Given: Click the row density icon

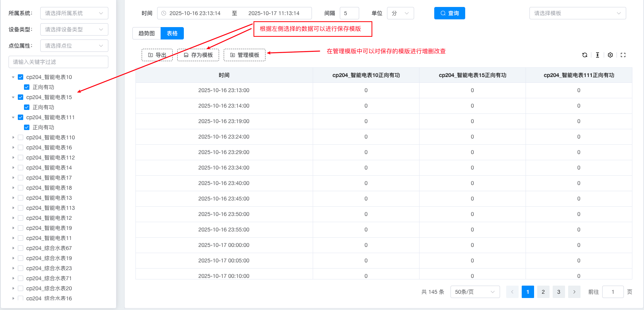Looking at the screenshot, I should click(598, 55).
